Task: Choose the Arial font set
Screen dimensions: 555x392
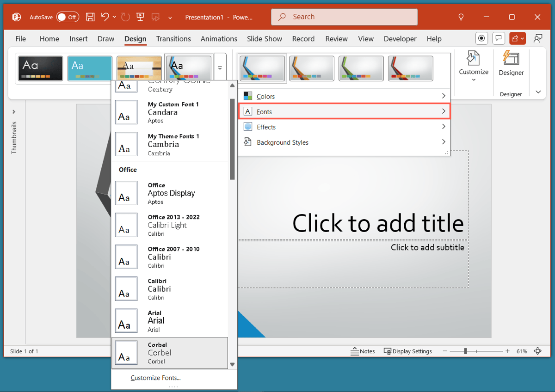Action: (170, 321)
